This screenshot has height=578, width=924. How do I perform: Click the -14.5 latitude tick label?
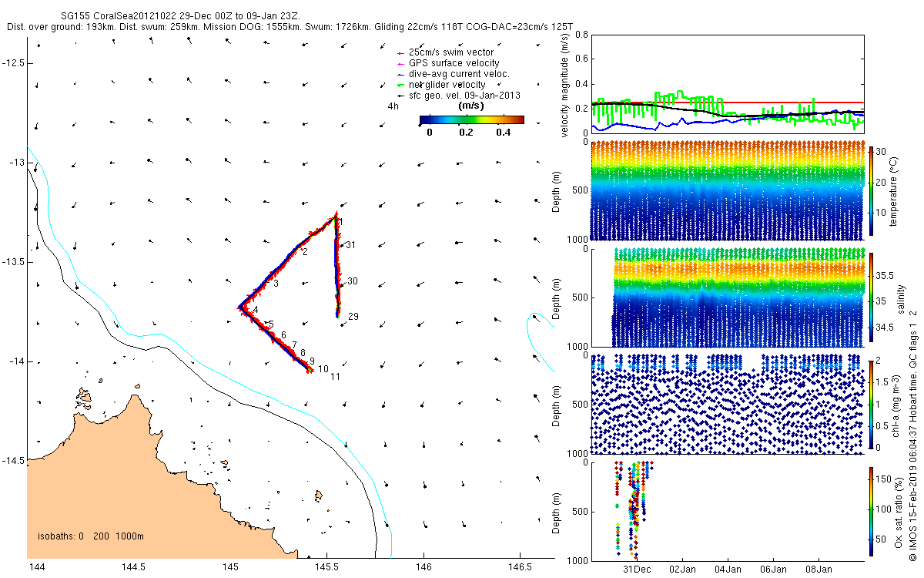pyautogui.click(x=13, y=461)
